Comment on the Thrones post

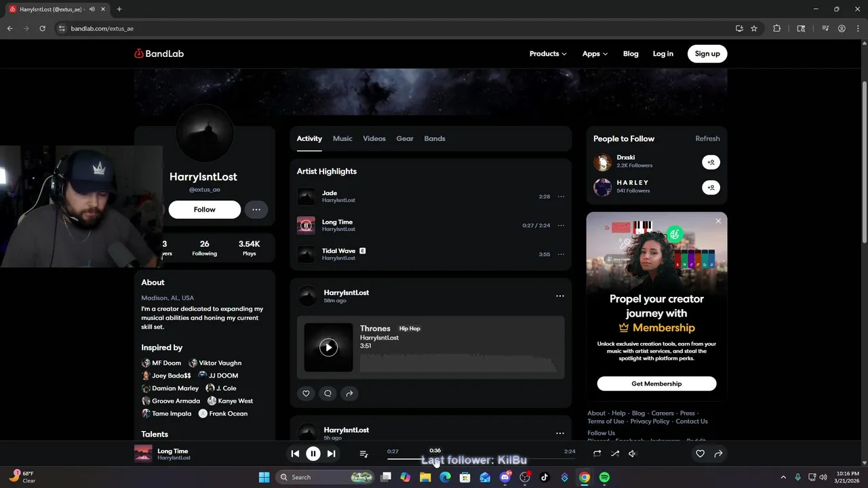[328, 393]
